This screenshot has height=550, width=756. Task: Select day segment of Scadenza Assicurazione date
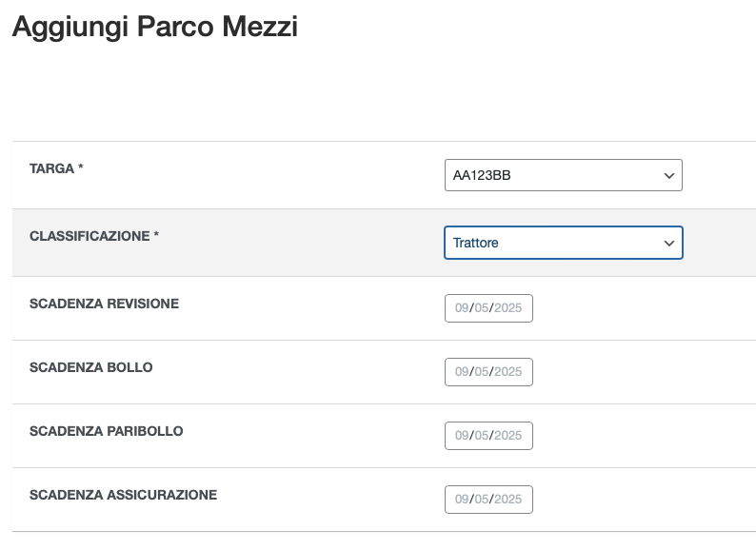(462, 500)
